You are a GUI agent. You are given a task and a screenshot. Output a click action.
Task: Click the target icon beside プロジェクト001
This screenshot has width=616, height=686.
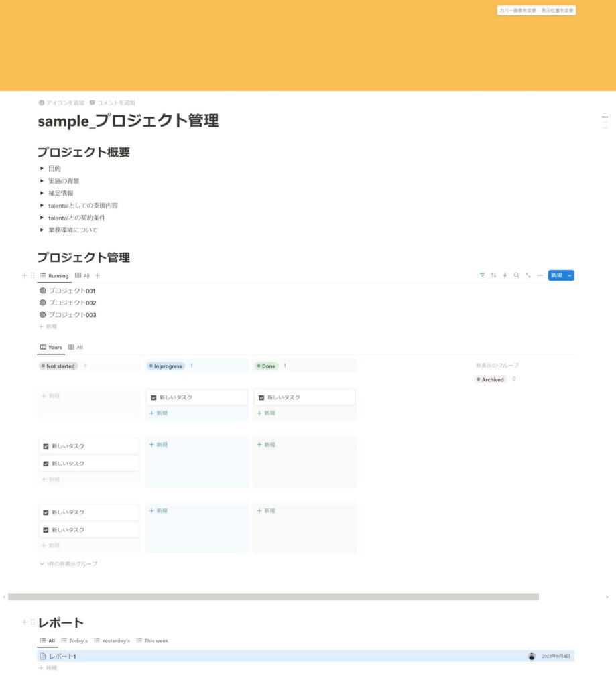coord(43,291)
